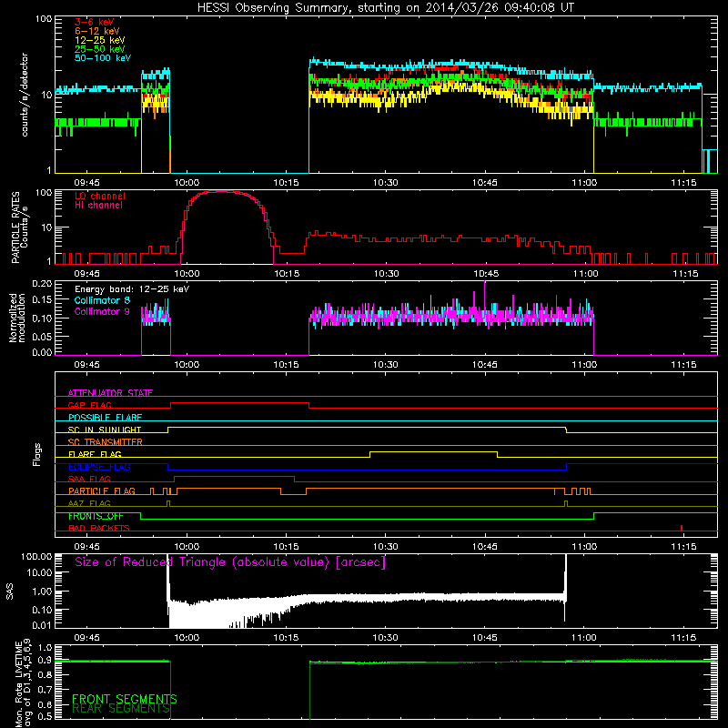Click the 'Normalized modulation' axis label
The width and height of the screenshot is (728, 728).
[x=17, y=318]
